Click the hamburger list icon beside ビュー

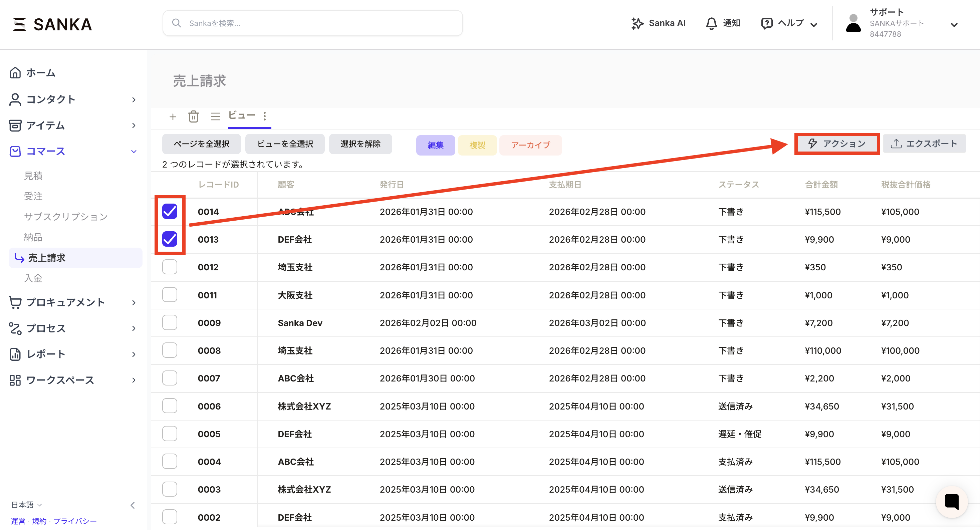pyautogui.click(x=215, y=116)
